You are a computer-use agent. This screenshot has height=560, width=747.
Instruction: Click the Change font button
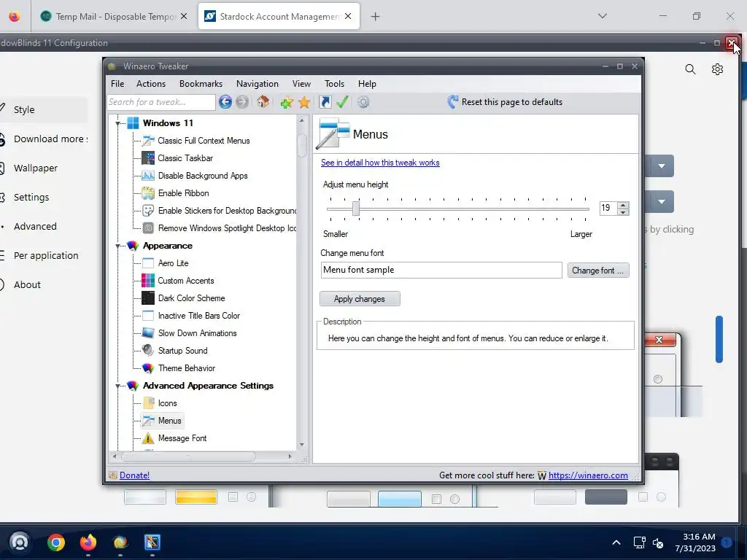click(598, 271)
